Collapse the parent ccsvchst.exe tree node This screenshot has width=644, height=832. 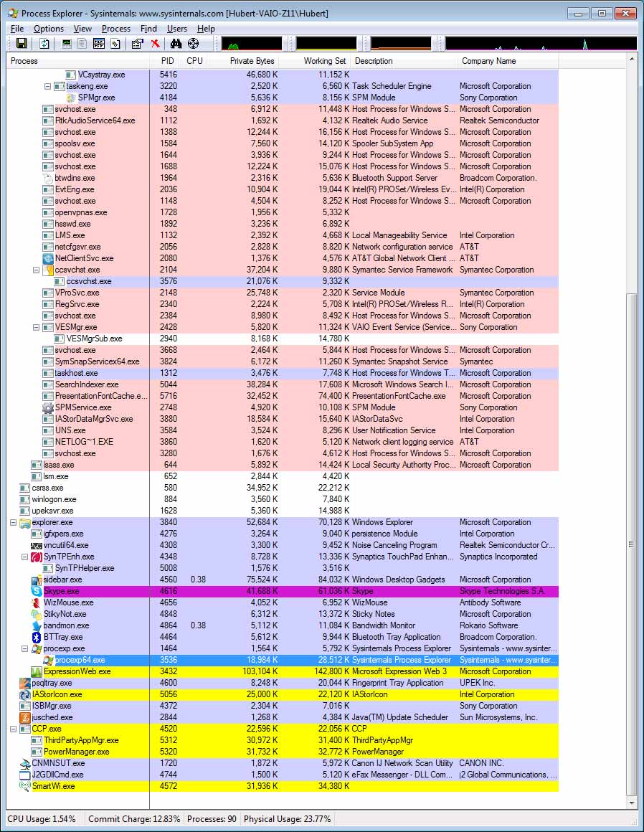tap(36, 270)
